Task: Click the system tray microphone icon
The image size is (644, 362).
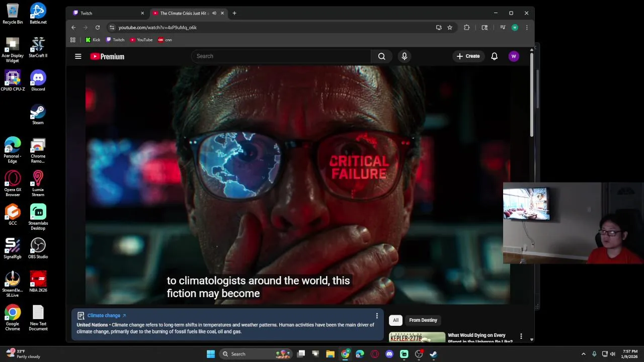Action: coord(594,354)
